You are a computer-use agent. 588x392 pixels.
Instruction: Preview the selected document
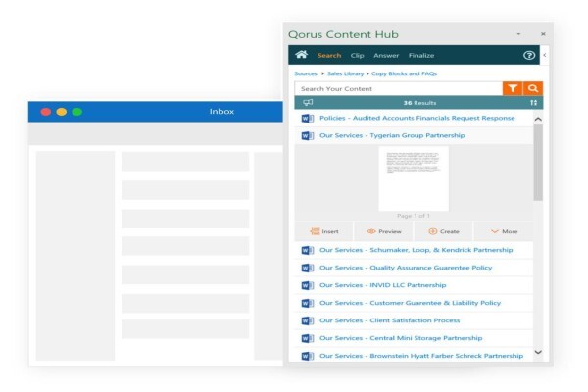point(383,231)
